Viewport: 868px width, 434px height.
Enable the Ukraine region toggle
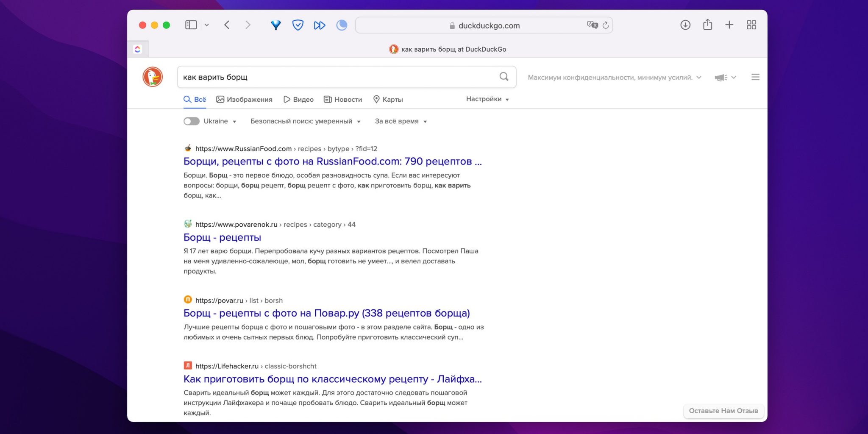[x=191, y=121]
